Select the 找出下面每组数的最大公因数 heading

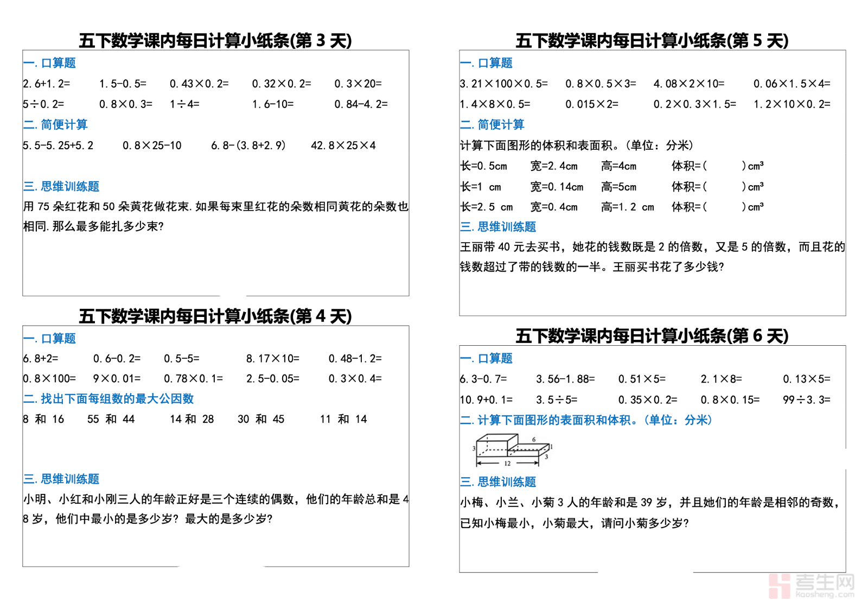pos(108,399)
